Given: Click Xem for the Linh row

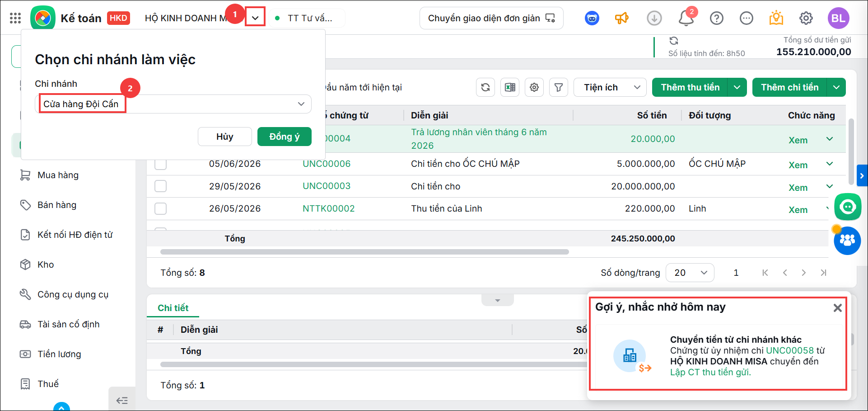Looking at the screenshot, I should 798,210.
